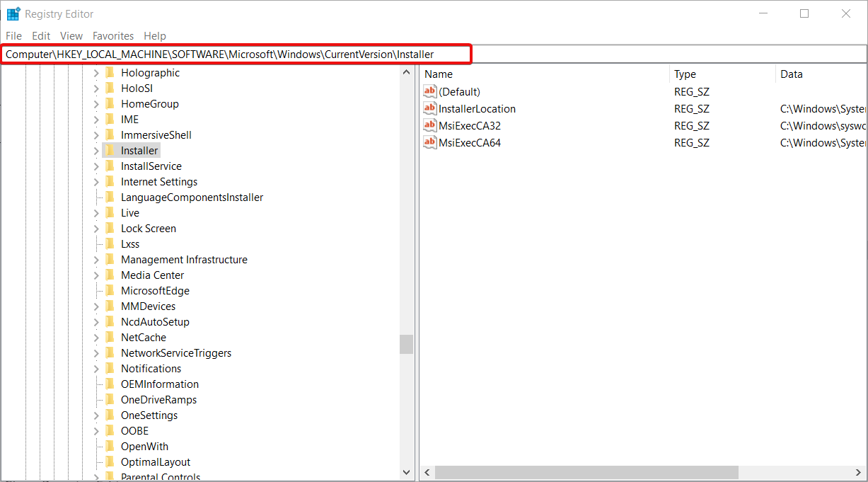Screen dimensions: 868x482
Task: Expand the Lock Screen key
Action: click(96, 228)
